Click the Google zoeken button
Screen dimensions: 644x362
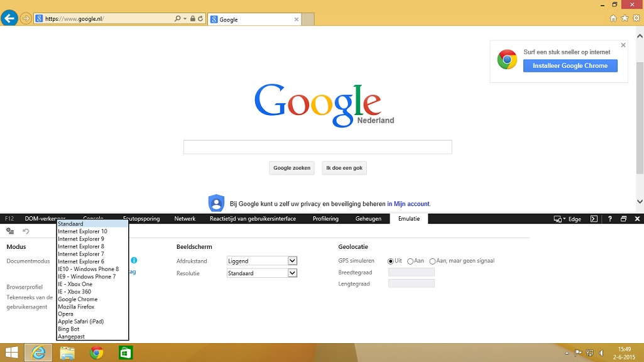292,168
